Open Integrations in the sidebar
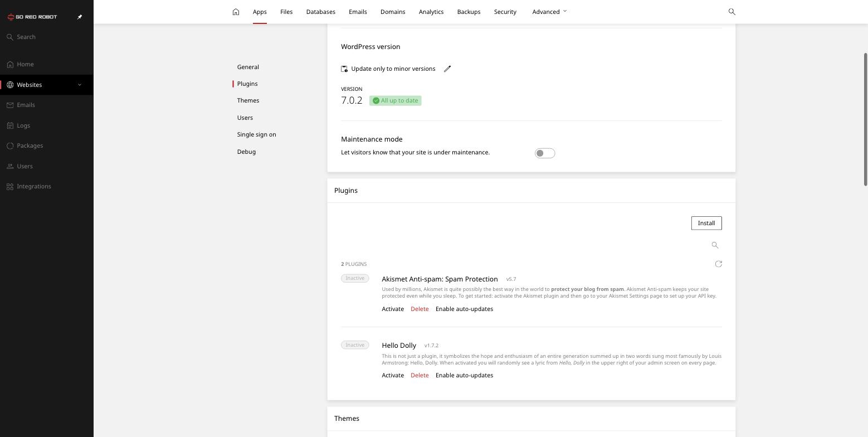868x437 pixels. (47, 186)
